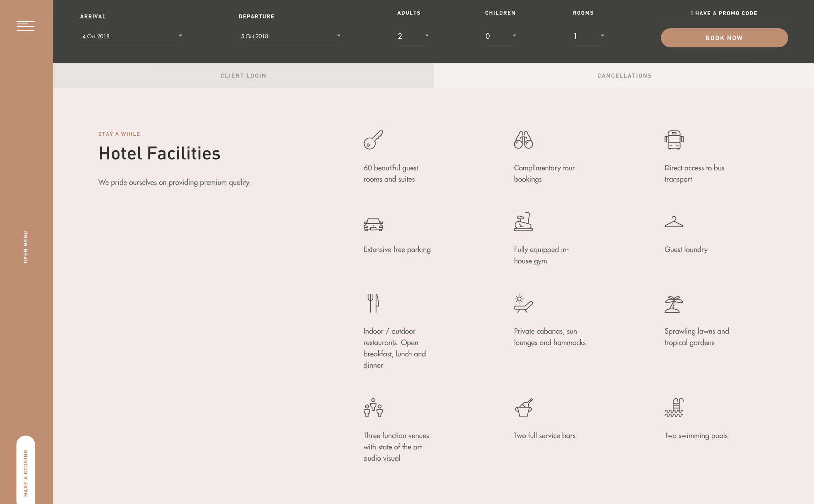Open the Adults count dropdown

(x=412, y=36)
